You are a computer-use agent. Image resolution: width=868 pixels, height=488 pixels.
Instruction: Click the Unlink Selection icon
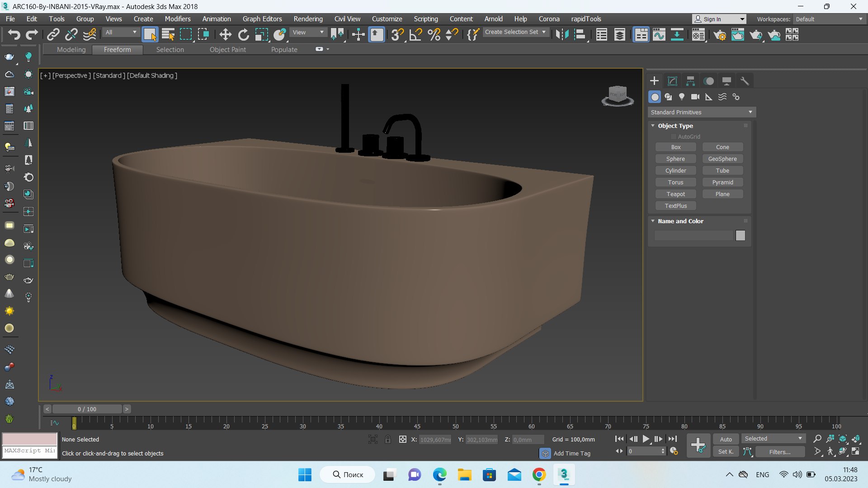[71, 34]
